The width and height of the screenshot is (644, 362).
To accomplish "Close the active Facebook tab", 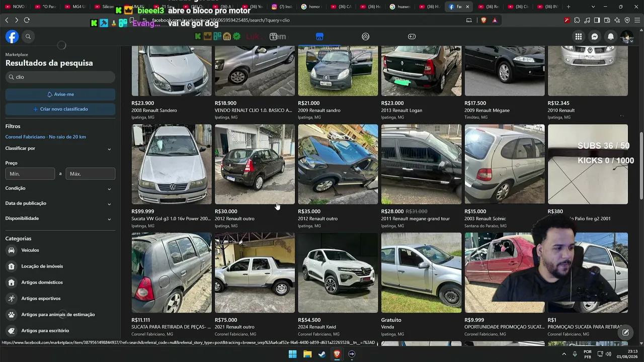I will point(467,7).
